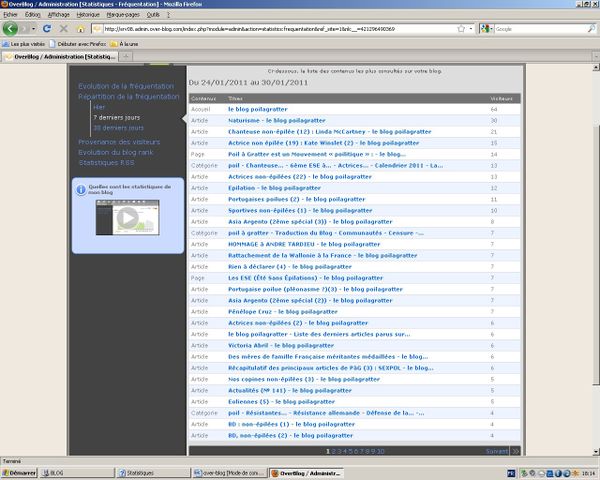This screenshot has height=480, width=600.
Task: Click the search magnifier icon
Action: [591, 29]
